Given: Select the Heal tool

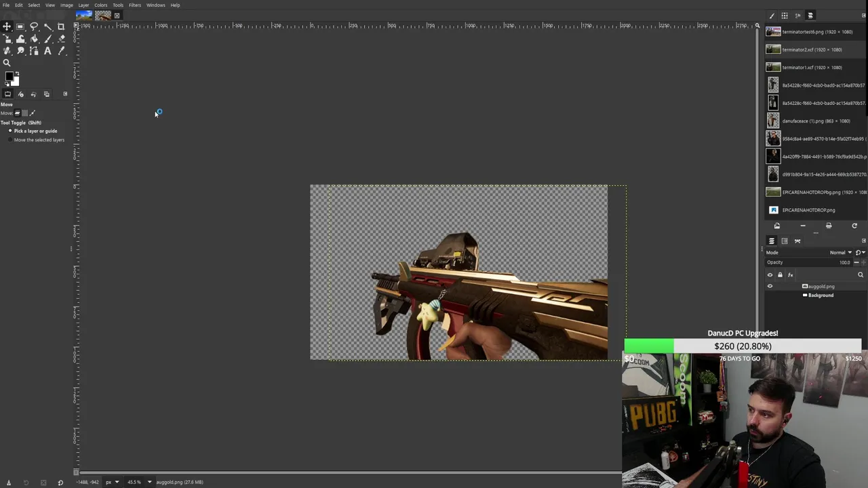Looking at the screenshot, I should (x=7, y=51).
